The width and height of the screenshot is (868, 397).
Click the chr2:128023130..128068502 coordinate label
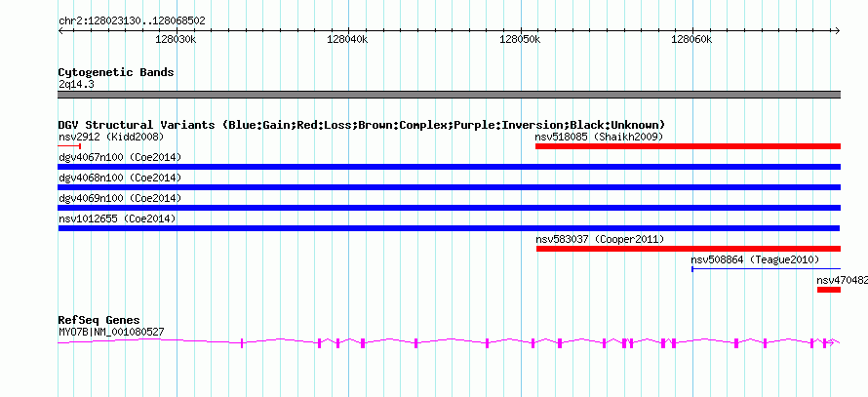(x=132, y=21)
